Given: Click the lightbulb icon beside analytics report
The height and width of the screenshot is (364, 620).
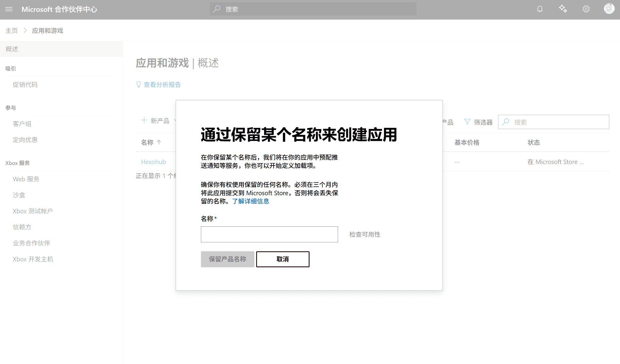Looking at the screenshot, I should [x=138, y=85].
